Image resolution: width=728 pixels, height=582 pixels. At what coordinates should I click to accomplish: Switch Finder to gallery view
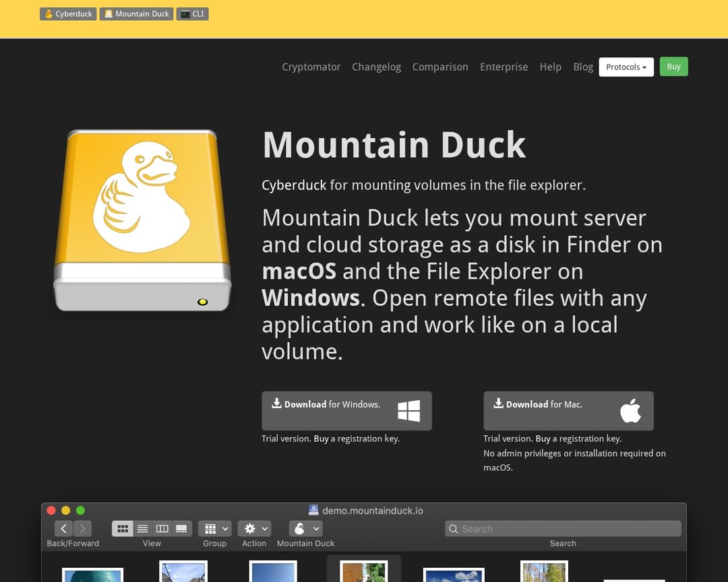coord(181,529)
